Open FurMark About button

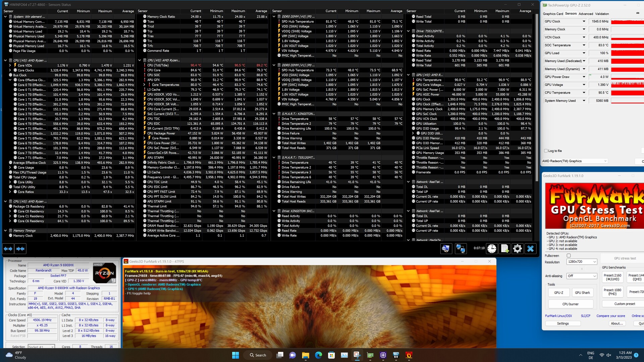click(617, 323)
